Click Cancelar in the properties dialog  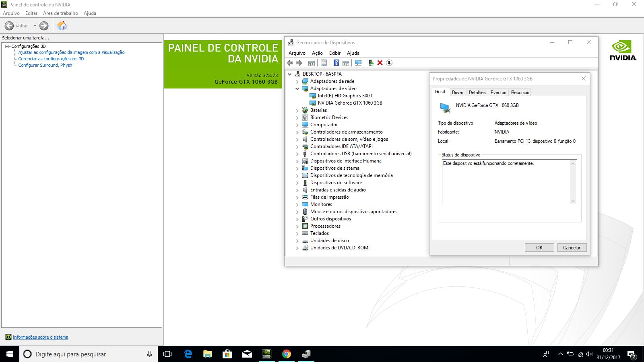(572, 248)
